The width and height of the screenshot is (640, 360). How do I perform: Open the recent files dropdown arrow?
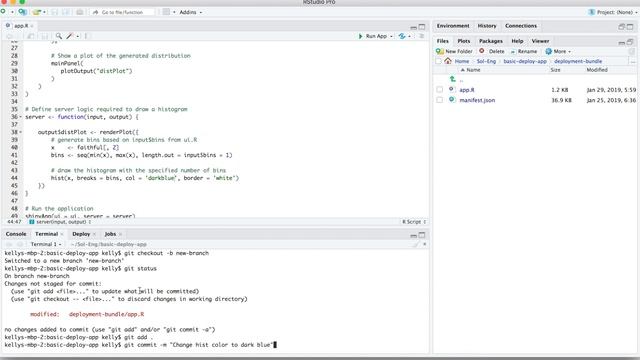(x=44, y=12)
